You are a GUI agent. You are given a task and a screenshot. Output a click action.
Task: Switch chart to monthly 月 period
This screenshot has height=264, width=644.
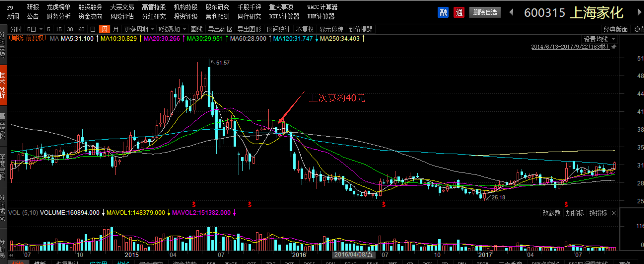(116, 29)
